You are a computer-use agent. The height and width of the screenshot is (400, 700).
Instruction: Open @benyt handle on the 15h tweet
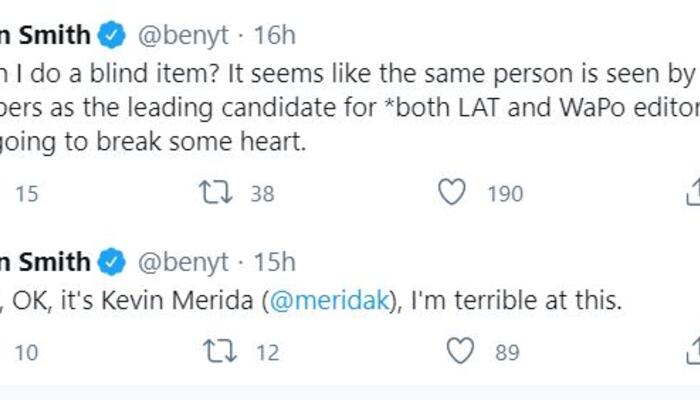[x=183, y=263]
